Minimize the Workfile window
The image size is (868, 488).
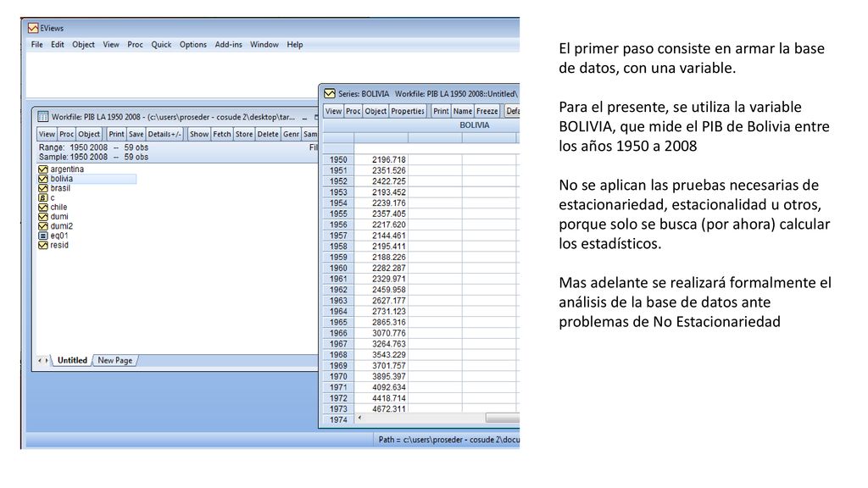click(x=304, y=117)
